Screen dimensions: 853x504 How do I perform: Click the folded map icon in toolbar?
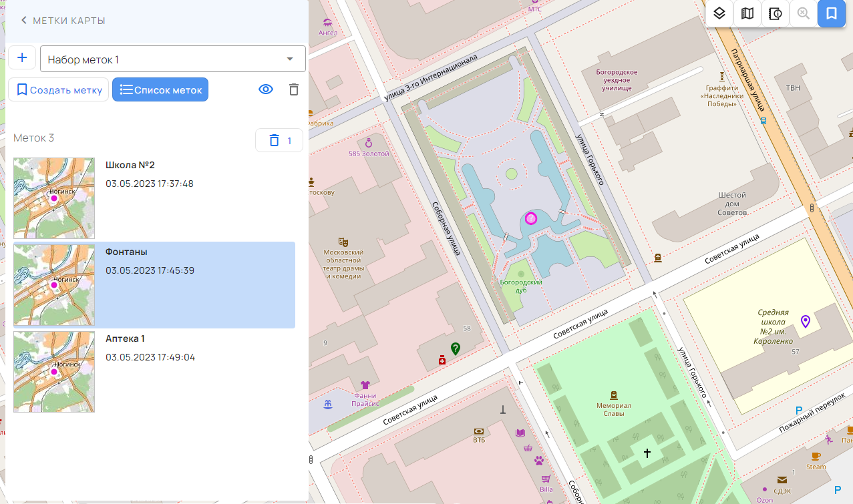[747, 13]
